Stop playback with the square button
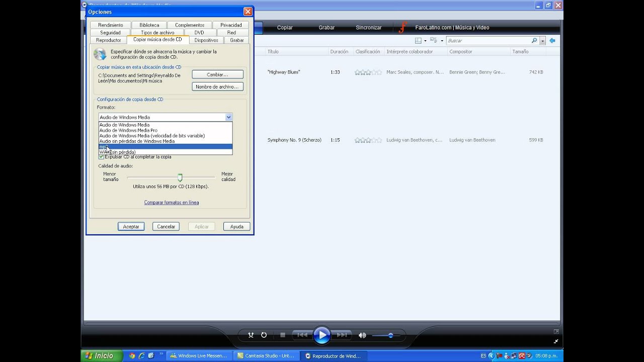The height and width of the screenshot is (362, 644). (x=282, y=335)
